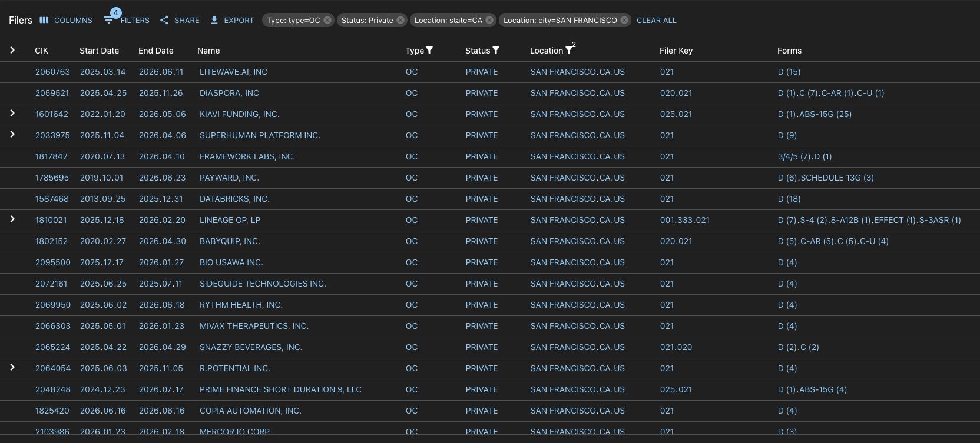Viewport: 980px width, 443px height.
Task: Click filer key 021.020 in Snazzy row
Action: coord(676,347)
